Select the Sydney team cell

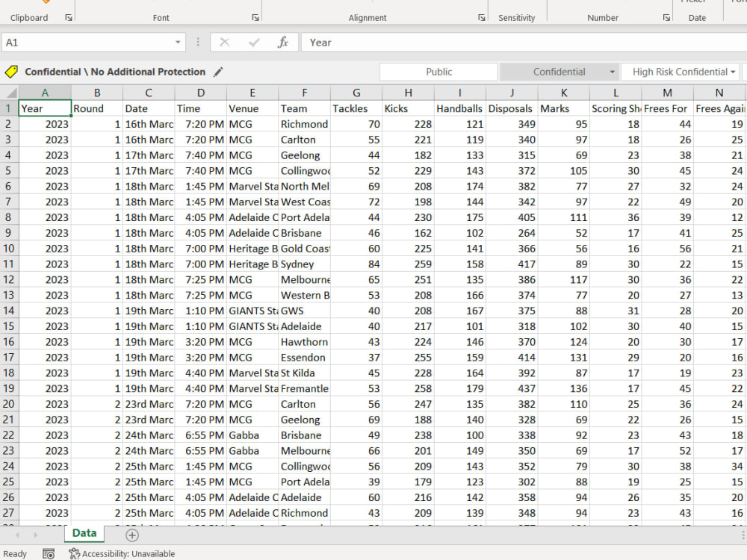click(305, 264)
